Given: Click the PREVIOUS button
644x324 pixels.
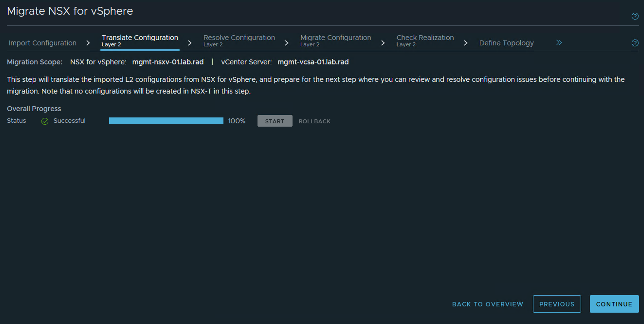Looking at the screenshot, I should [x=557, y=304].
